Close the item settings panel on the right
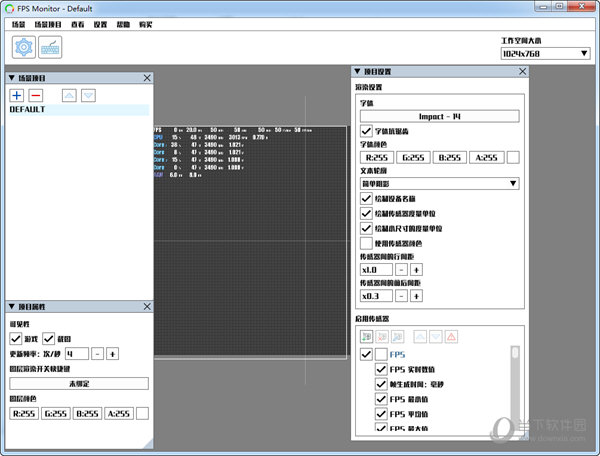600x456 pixels. click(523, 72)
